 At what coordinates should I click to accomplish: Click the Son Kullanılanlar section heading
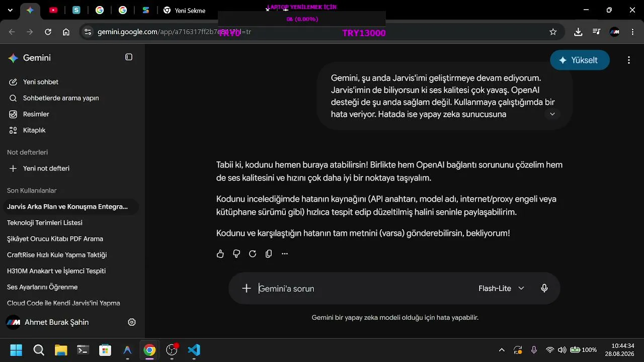32,191
